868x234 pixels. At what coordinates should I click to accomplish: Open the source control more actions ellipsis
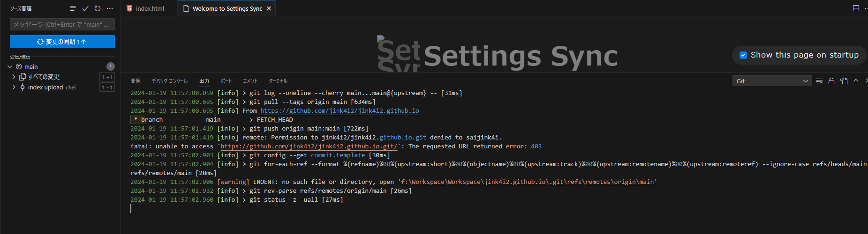tap(110, 8)
